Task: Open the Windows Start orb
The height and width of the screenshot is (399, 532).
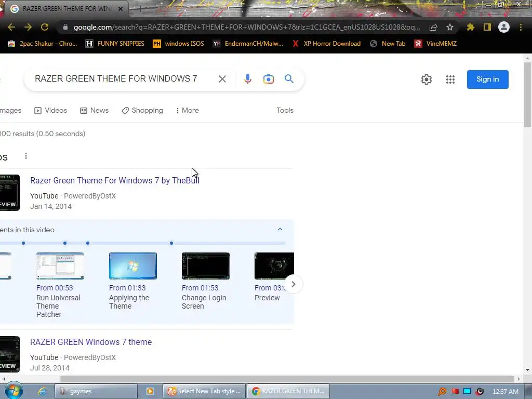Action: tap(14, 391)
